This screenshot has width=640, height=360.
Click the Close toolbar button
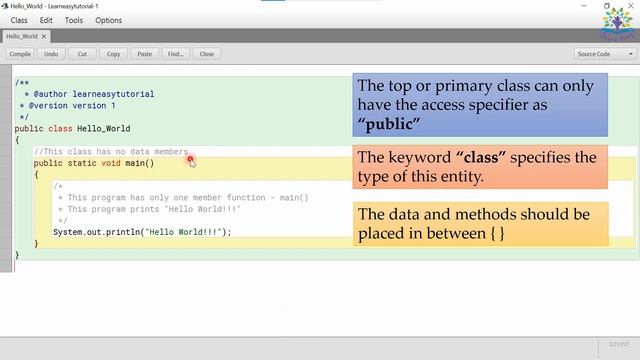pos(207,54)
